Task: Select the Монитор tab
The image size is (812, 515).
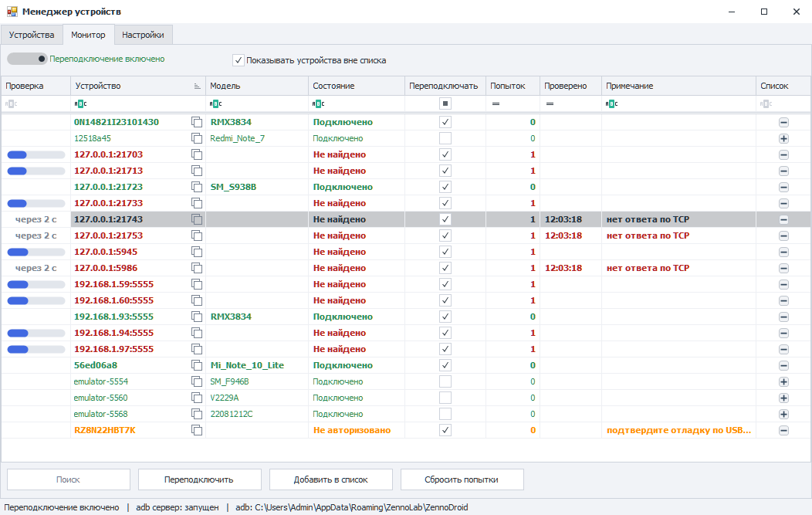Action: pyautogui.click(x=88, y=35)
